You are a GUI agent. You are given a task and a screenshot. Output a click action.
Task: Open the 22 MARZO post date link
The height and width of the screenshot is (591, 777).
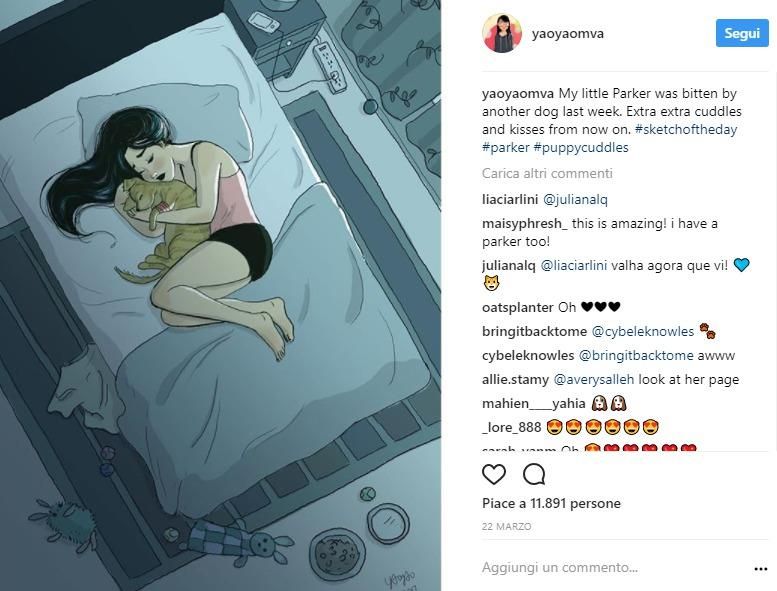pos(506,527)
